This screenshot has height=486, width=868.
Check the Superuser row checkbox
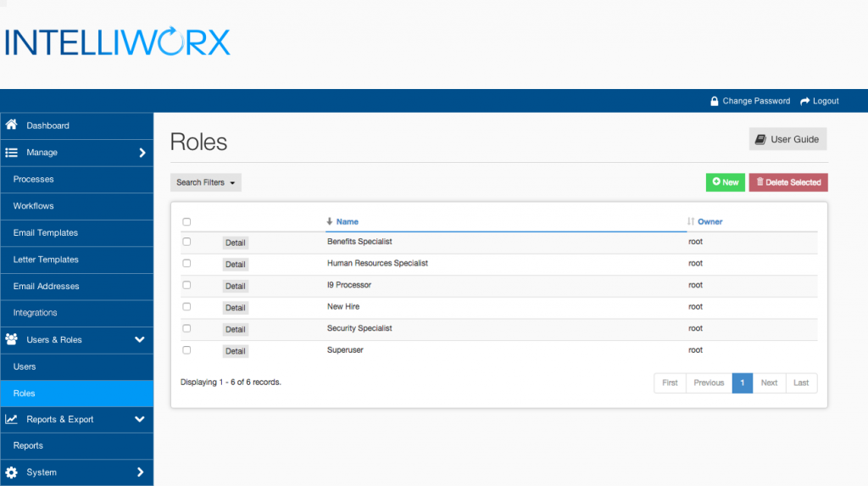click(x=186, y=349)
